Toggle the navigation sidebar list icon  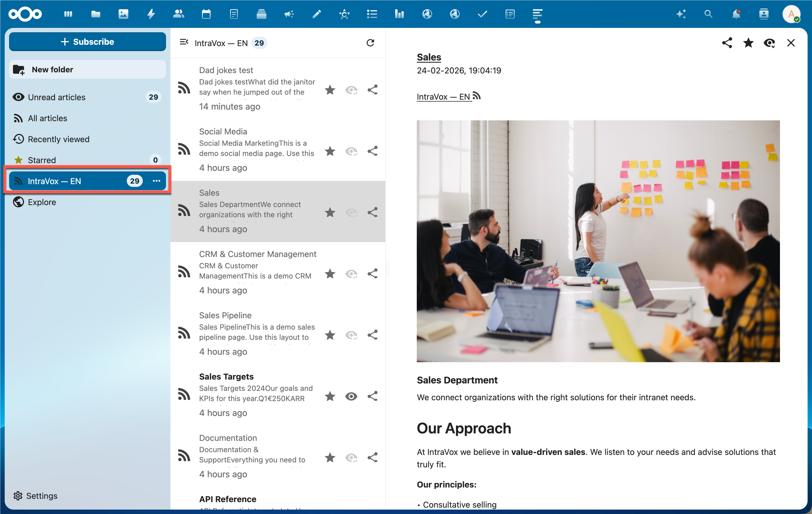point(184,42)
